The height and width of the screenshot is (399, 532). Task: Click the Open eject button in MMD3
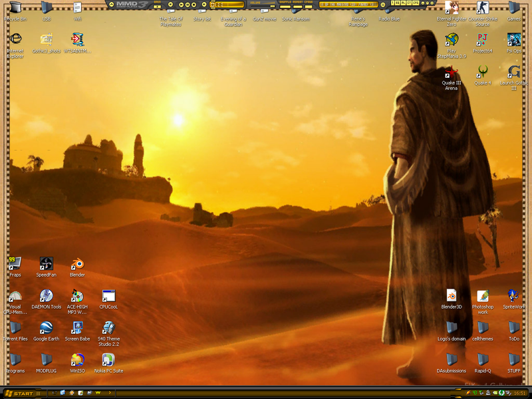point(157,6)
